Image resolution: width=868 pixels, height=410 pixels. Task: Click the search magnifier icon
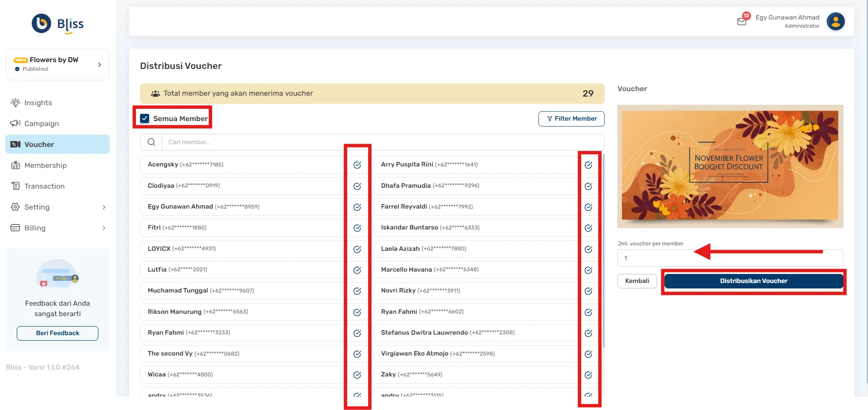click(151, 142)
